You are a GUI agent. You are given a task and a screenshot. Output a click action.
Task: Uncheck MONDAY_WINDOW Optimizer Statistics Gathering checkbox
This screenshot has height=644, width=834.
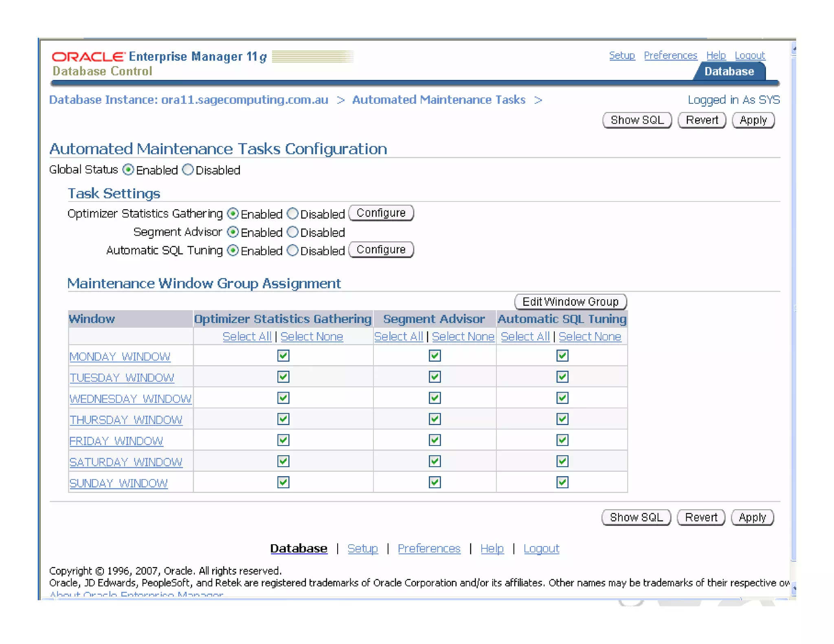(x=283, y=355)
